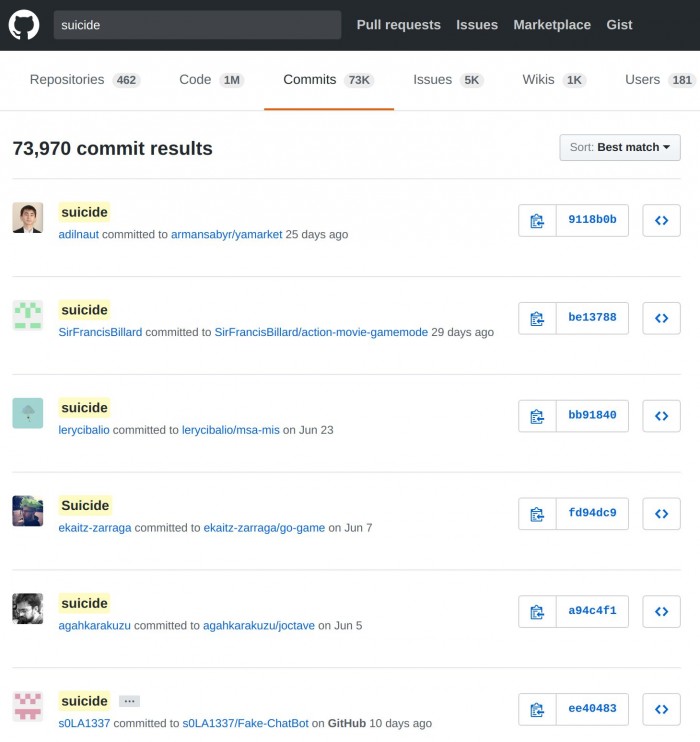Viewport: 700px width, 742px height.
Task: Open commit title in SirFrancisBillard's result
Action: [x=84, y=310]
